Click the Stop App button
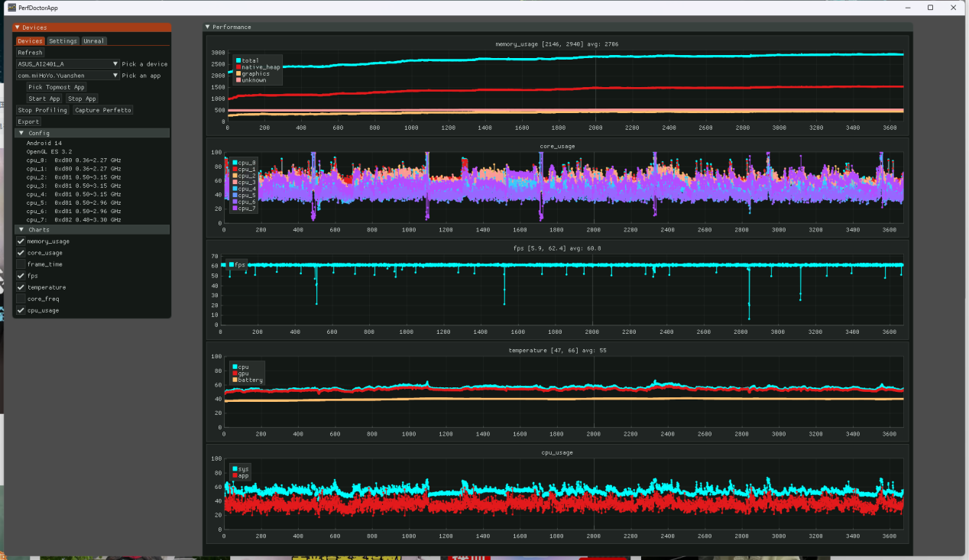The height and width of the screenshot is (560, 969). [82, 99]
